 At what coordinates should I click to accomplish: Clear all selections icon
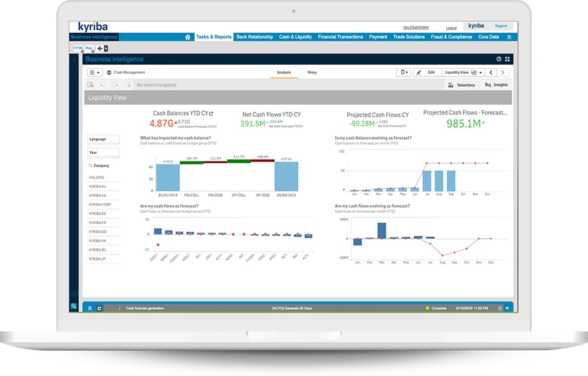pos(127,85)
